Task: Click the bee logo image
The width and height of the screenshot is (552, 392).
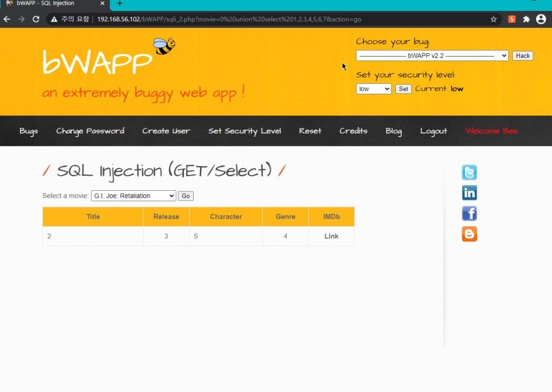Action: 164,46
